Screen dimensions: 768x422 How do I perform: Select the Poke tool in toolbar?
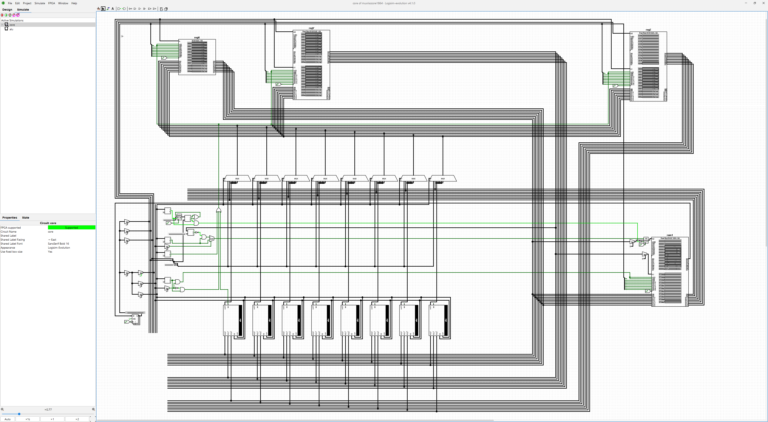98,8
